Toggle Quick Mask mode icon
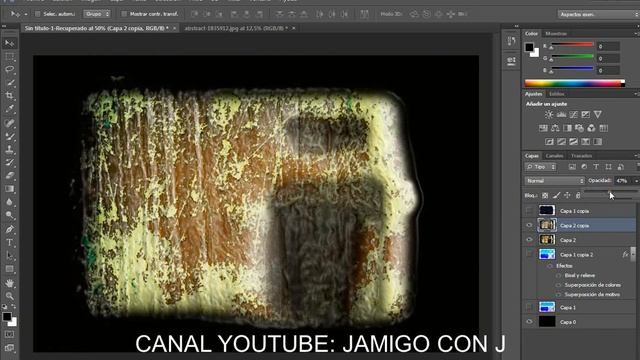The height and width of the screenshot is (360, 640). click(10, 334)
